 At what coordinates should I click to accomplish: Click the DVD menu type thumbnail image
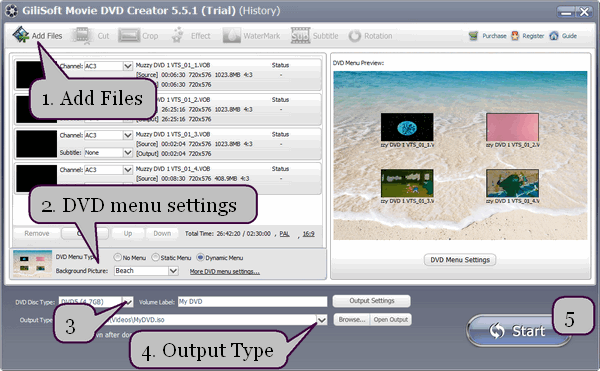[x=33, y=264]
